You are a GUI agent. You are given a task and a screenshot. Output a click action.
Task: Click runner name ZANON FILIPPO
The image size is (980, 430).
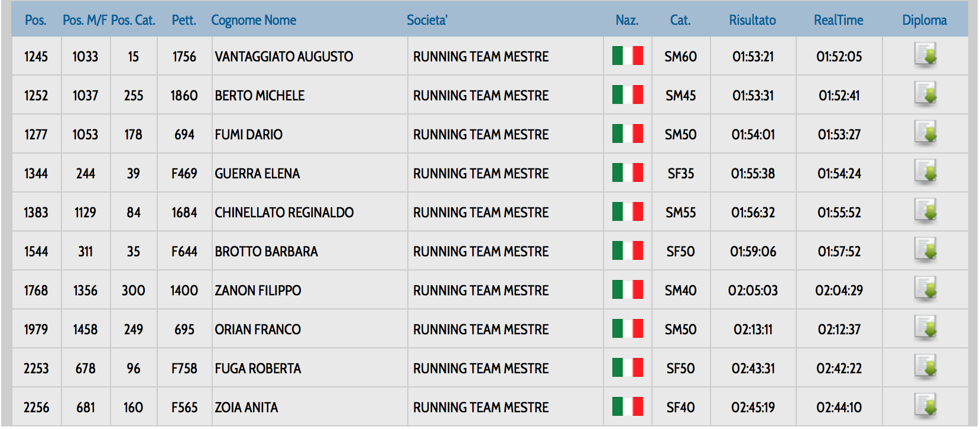pyautogui.click(x=258, y=291)
